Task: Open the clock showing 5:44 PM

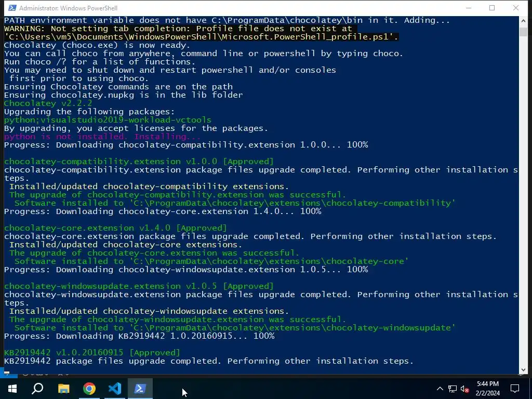Action: coord(487,384)
